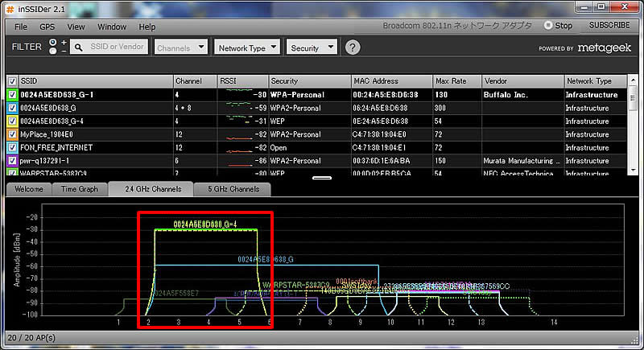Uncheck the 0024A5E8D638_G-4 network checkbox
644x350 pixels.
tap(12, 121)
